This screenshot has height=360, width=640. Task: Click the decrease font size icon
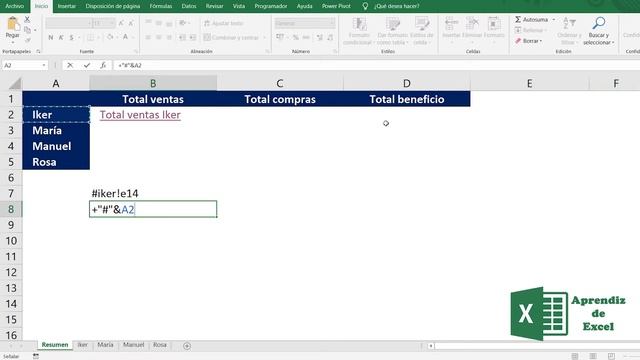(x=131, y=24)
